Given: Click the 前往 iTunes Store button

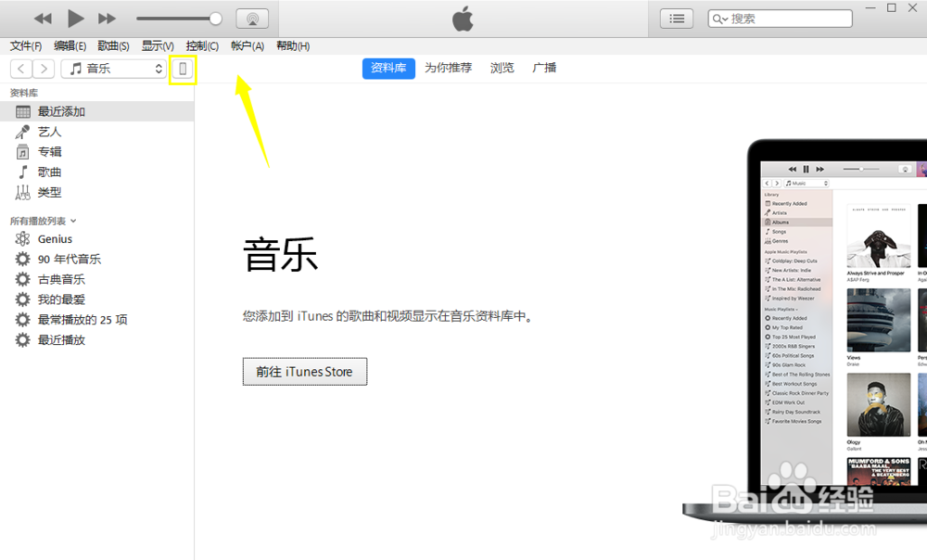Looking at the screenshot, I should [x=304, y=372].
